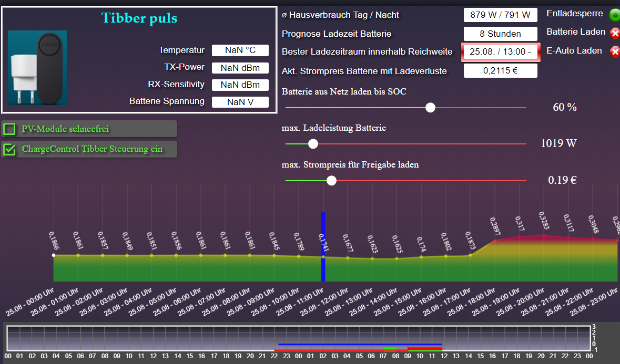Viewport: 620px width, 364px height.
Task: Click the Tibber Pulse device image
Action: [37, 68]
